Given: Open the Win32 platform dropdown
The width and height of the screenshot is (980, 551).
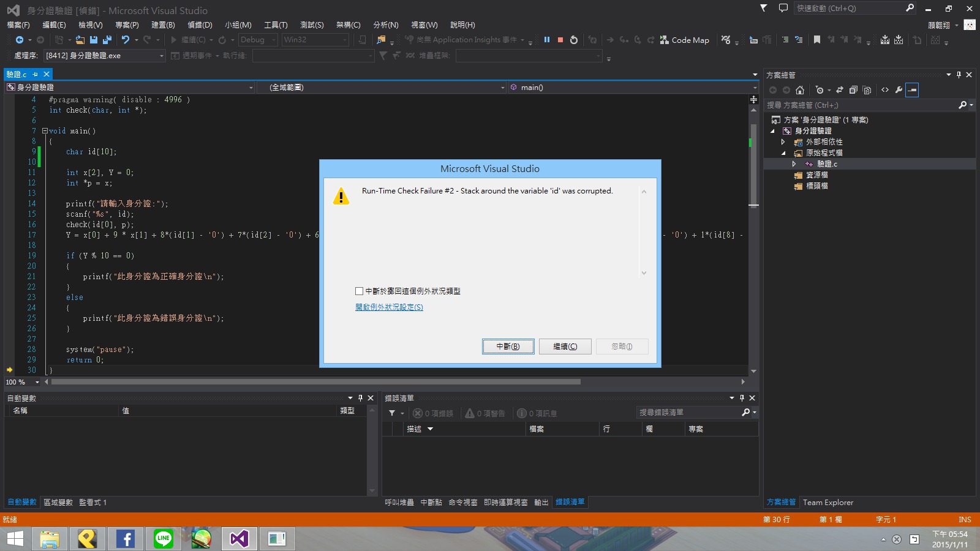Looking at the screenshot, I should [x=315, y=40].
